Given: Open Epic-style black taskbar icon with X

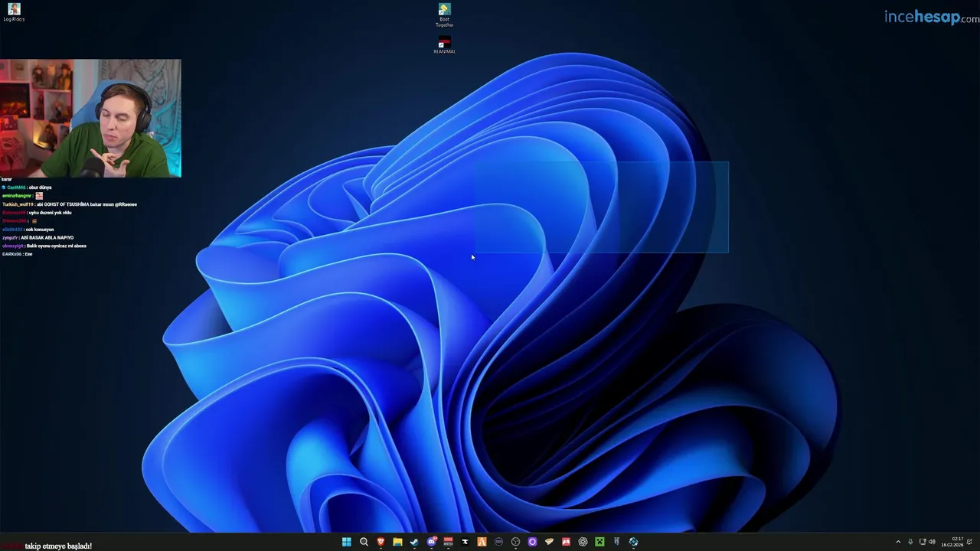Looking at the screenshot, I should (x=465, y=542).
